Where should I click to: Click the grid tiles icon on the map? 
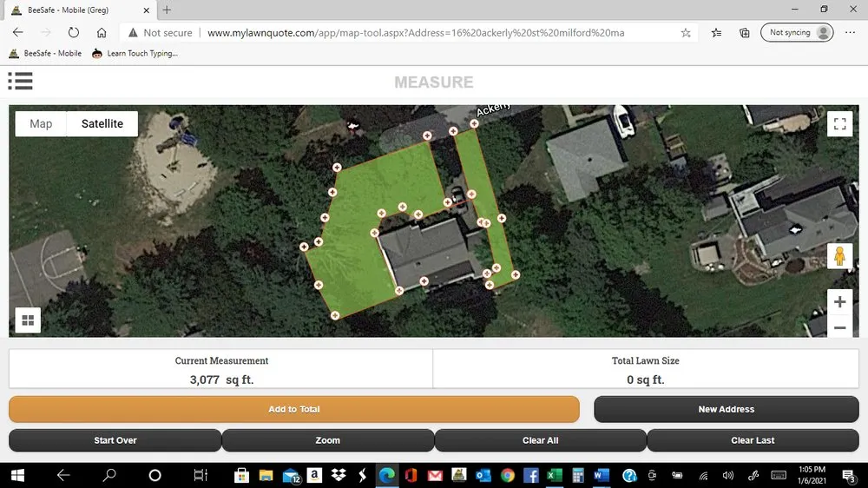(28, 320)
